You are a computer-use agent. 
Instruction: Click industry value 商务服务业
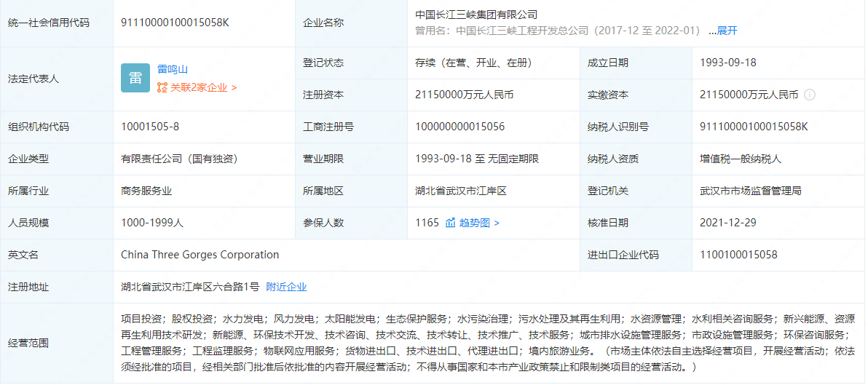(146, 191)
